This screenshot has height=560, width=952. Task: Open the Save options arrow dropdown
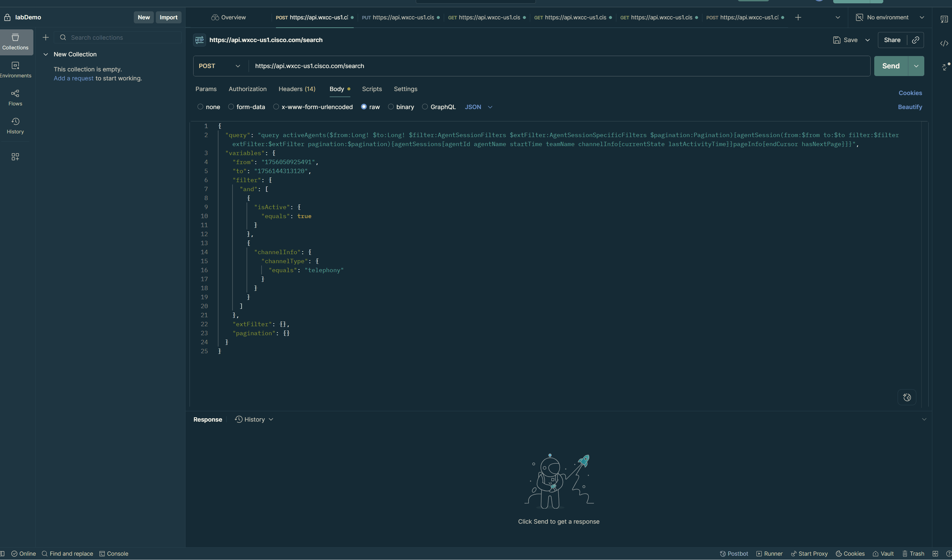[867, 40]
